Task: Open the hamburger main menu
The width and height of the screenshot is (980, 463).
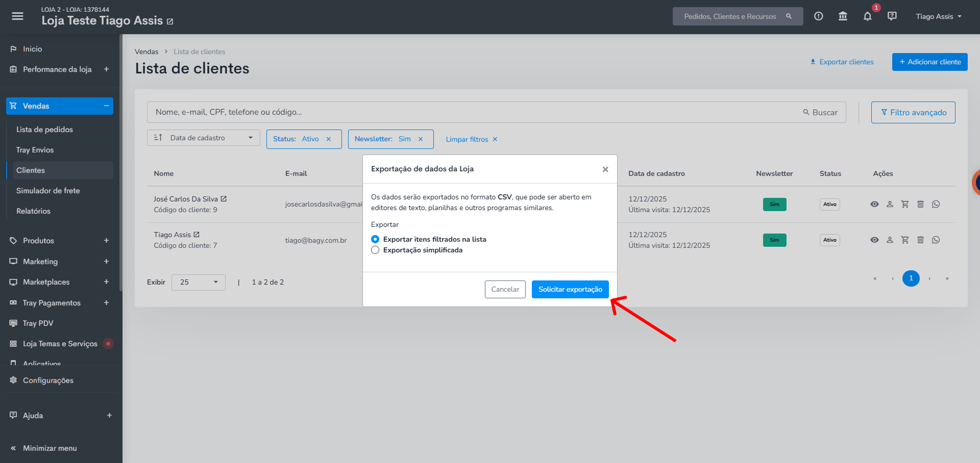Action: point(17,16)
